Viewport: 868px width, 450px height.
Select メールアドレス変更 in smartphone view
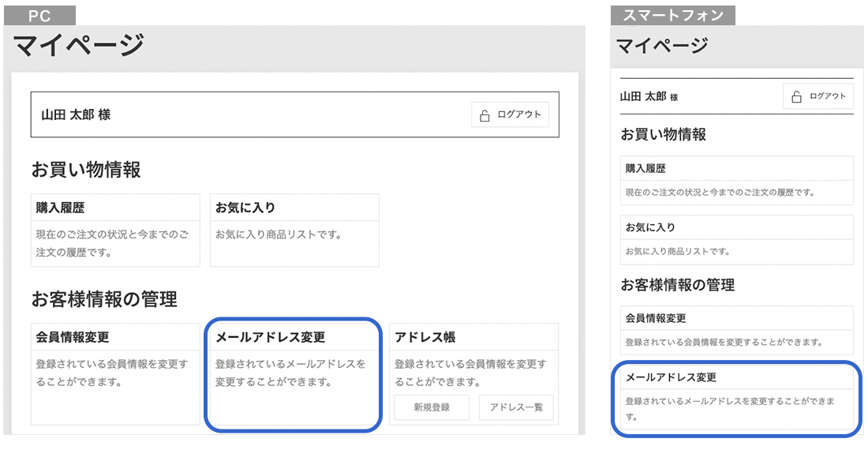click(737, 399)
